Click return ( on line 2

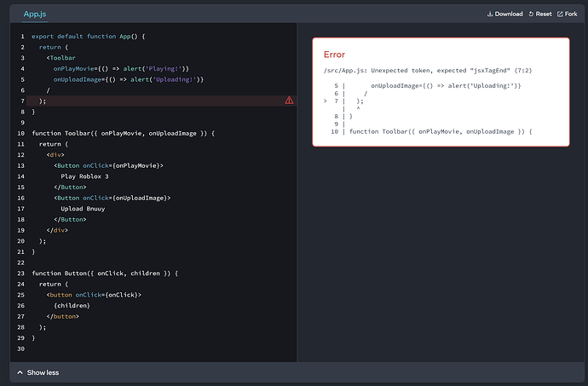[54, 47]
